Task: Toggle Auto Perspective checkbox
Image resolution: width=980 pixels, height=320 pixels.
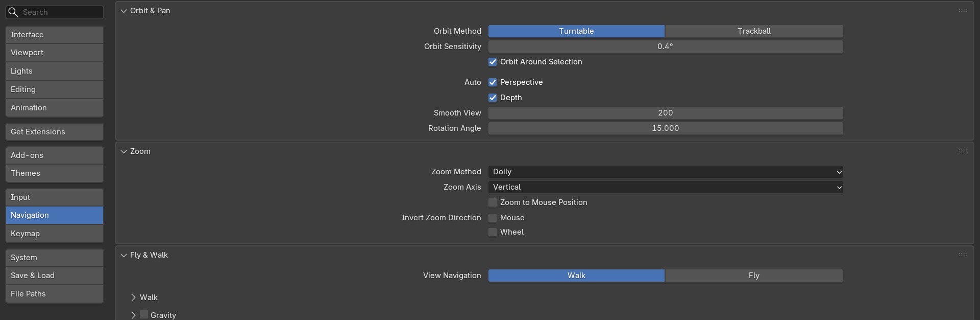Action: (x=493, y=82)
